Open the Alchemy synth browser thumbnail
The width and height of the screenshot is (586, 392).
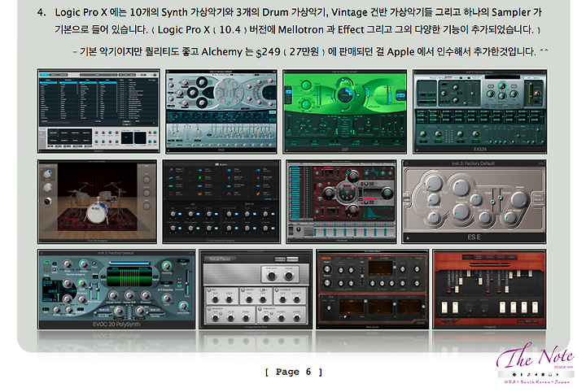98,111
